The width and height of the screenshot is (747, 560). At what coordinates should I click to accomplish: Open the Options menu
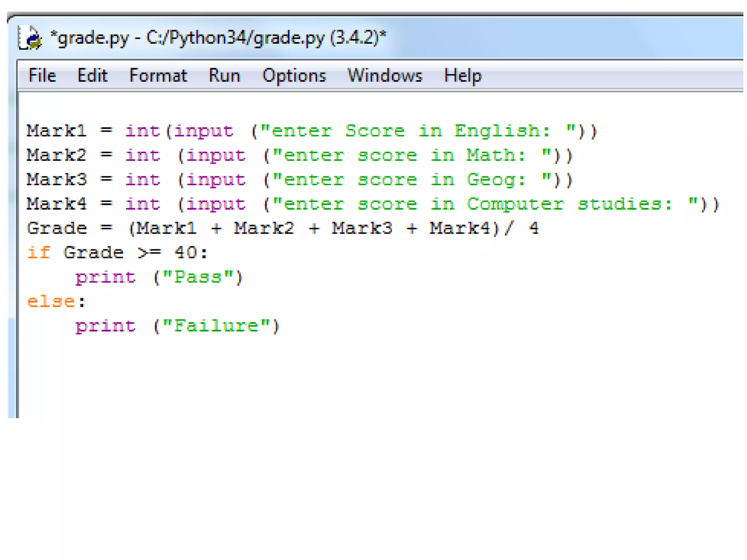tap(294, 76)
